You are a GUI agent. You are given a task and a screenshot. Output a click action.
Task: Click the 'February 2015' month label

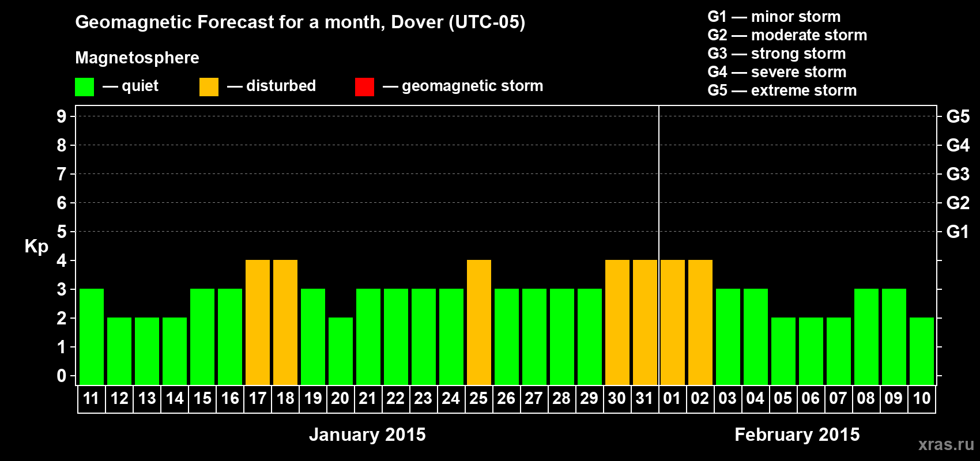797,434
